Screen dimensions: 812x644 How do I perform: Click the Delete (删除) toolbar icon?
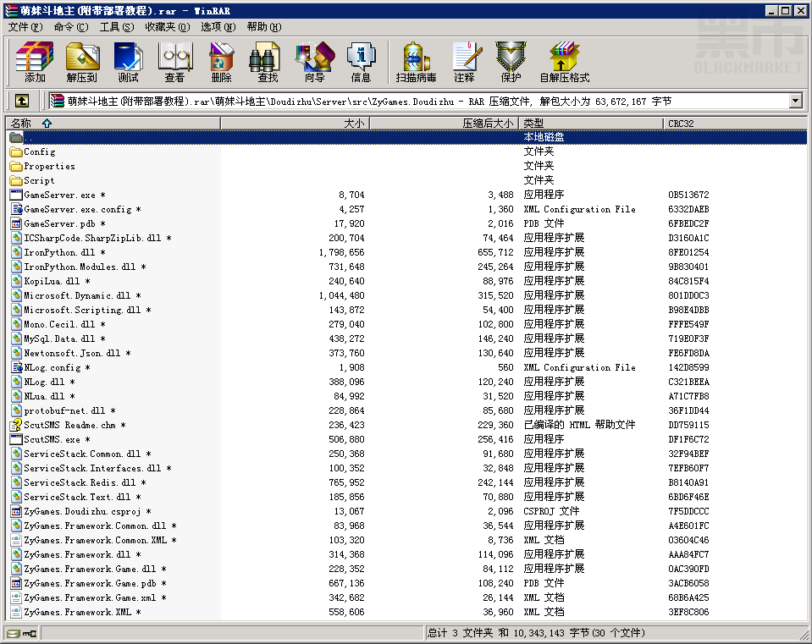[221, 62]
